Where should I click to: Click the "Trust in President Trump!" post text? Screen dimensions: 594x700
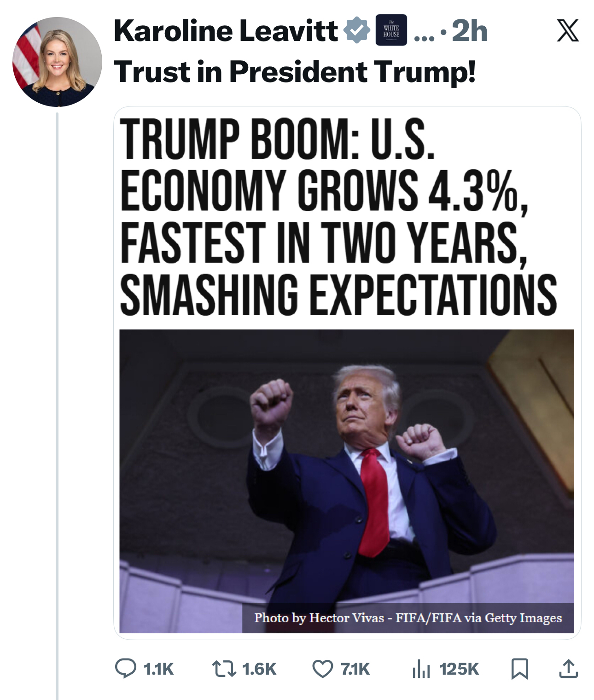pyautogui.click(x=295, y=72)
